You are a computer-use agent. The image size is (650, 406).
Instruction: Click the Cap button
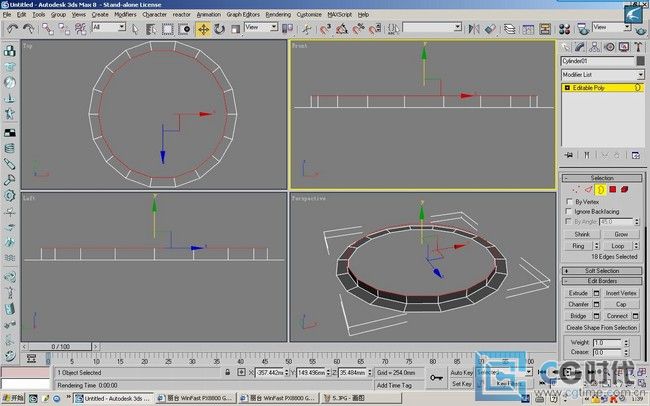coord(621,304)
